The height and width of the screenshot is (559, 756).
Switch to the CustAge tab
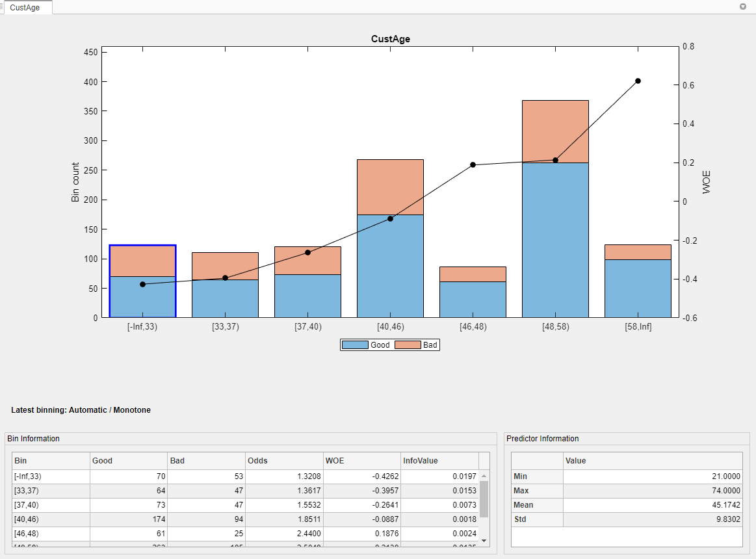pyautogui.click(x=27, y=8)
